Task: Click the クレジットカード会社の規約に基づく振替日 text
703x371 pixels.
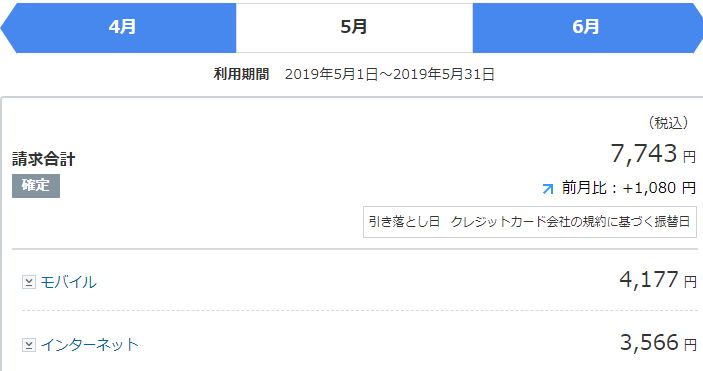Action: (570, 222)
